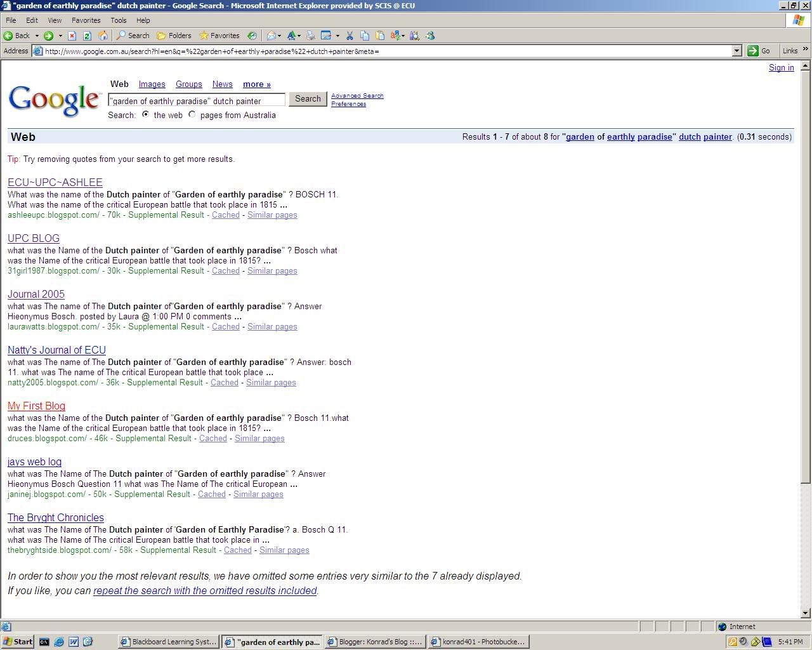Open the 'more »' Google services link

click(x=257, y=84)
